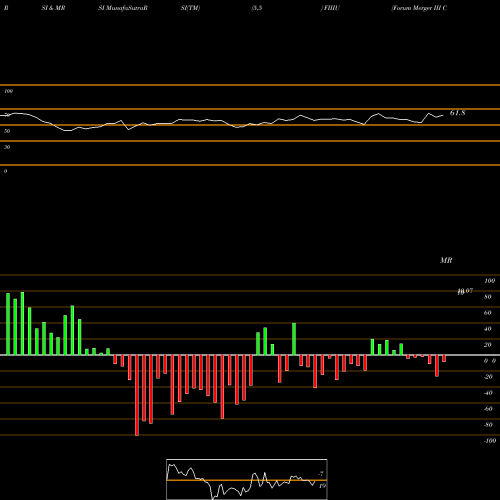The image size is (500, 500).
Task: Click the tallest red bar reaching -100
Action: click(x=137, y=395)
